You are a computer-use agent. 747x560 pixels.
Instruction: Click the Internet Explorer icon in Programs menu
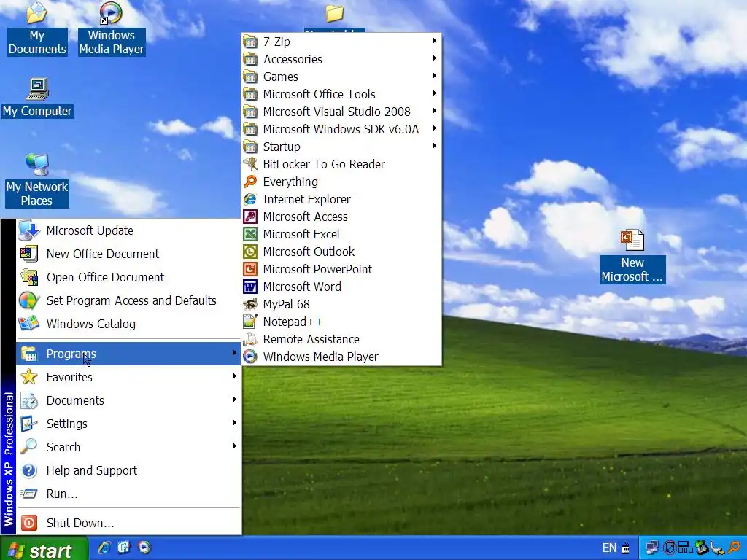point(251,199)
